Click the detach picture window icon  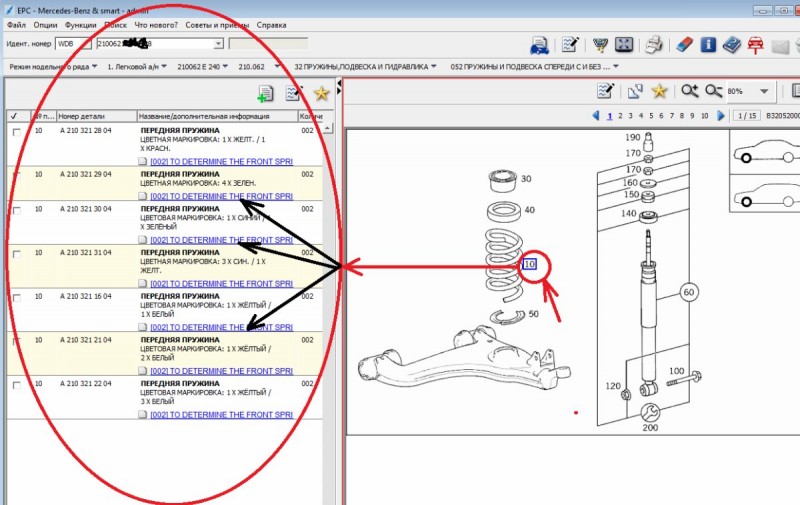point(635,91)
